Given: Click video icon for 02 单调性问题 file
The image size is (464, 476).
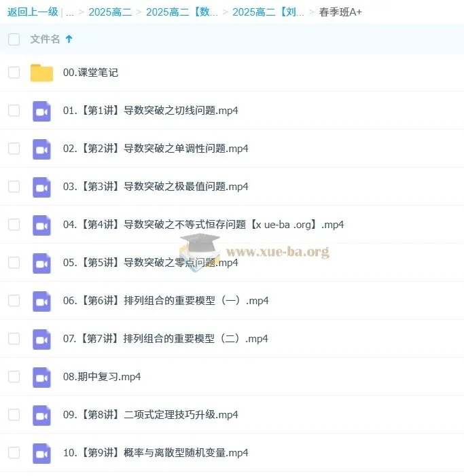Looking at the screenshot, I should pyautogui.click(x=41, y=149).
